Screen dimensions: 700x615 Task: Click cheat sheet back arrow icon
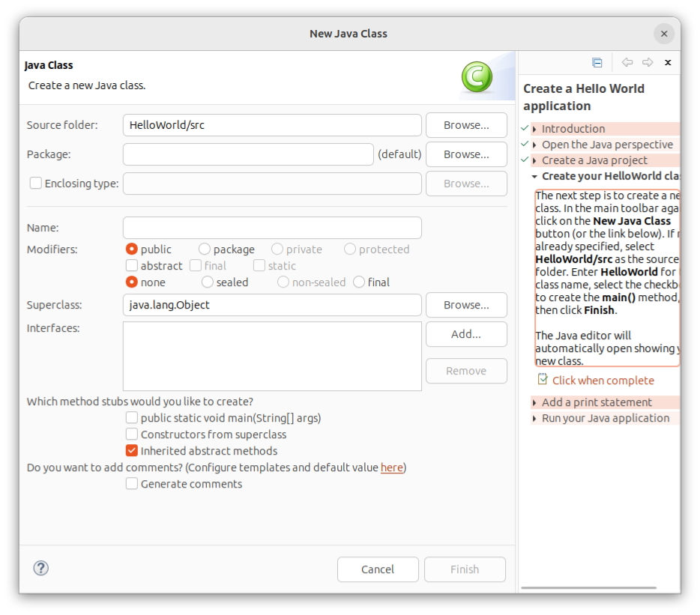coord(627,62)
